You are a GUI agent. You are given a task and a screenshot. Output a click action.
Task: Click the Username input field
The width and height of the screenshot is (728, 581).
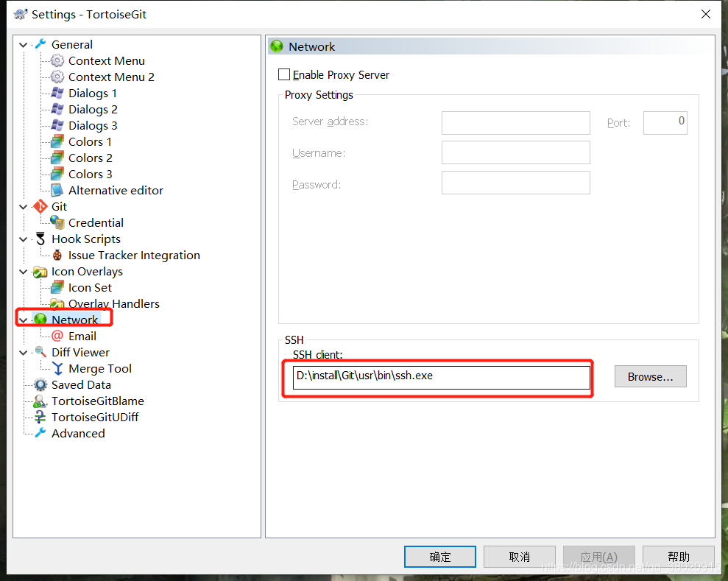(x=515, y=152)
